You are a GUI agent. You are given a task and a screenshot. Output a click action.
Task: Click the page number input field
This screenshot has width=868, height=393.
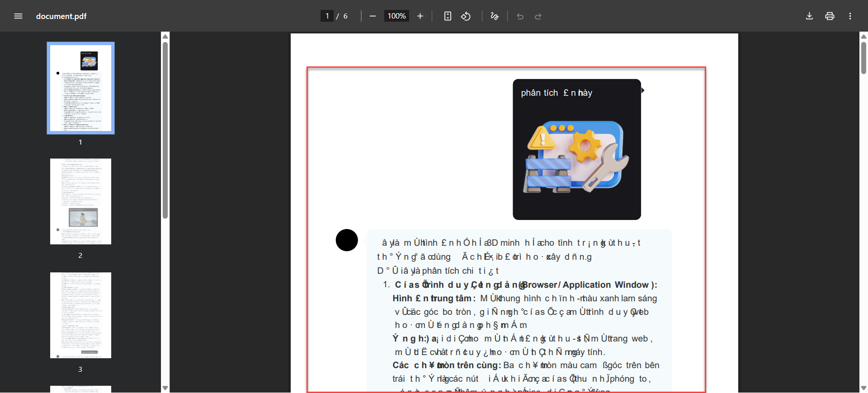pyautogui.click(x=327, y=16)
